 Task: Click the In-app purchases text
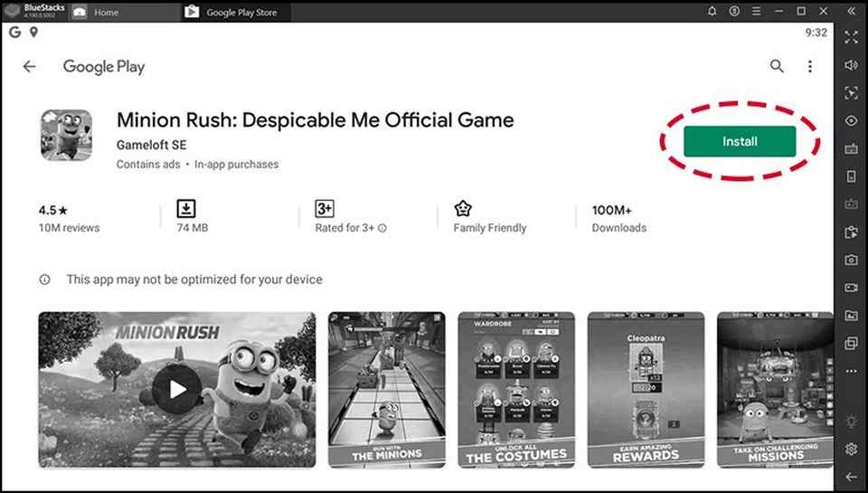point(236,165)
